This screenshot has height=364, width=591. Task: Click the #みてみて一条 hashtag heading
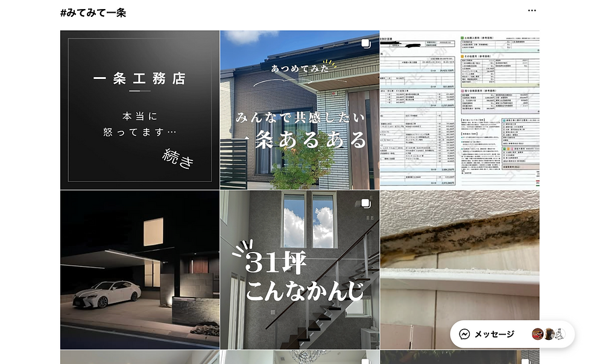[93, 13]
